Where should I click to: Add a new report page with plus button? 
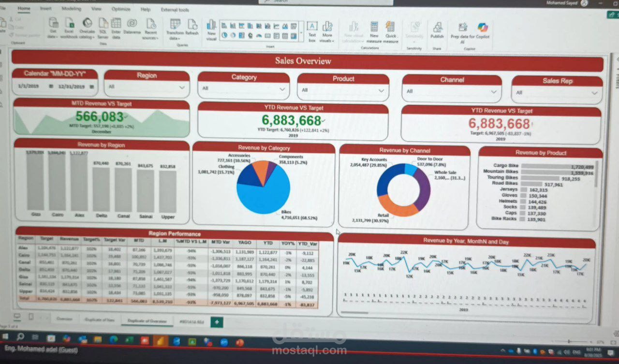coord(217,322)
